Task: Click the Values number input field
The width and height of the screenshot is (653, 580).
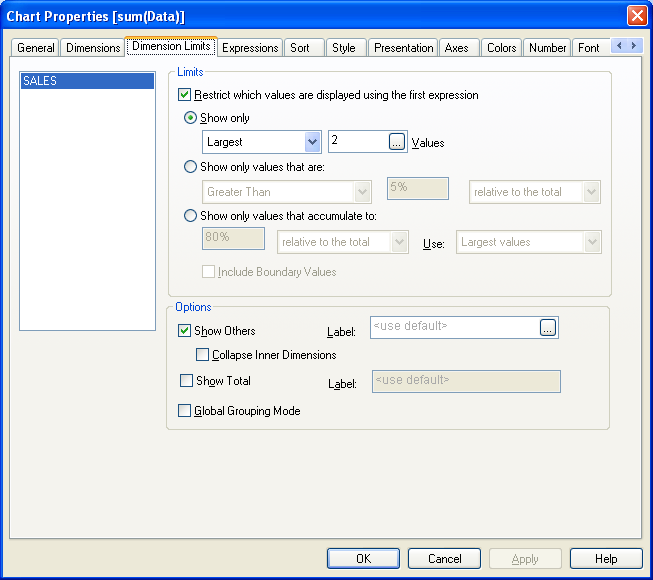Action: (357, 142)
